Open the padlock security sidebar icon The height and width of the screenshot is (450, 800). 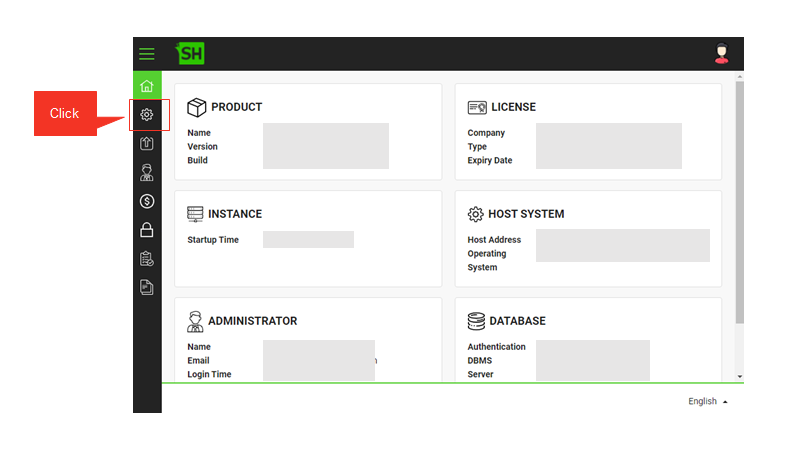pos(147,230)
